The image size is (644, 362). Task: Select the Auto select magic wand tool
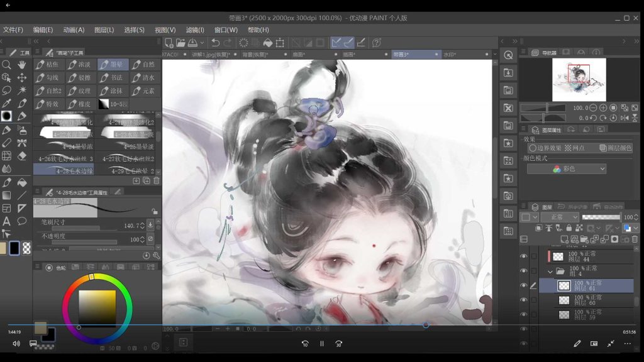tap(22, 90)
